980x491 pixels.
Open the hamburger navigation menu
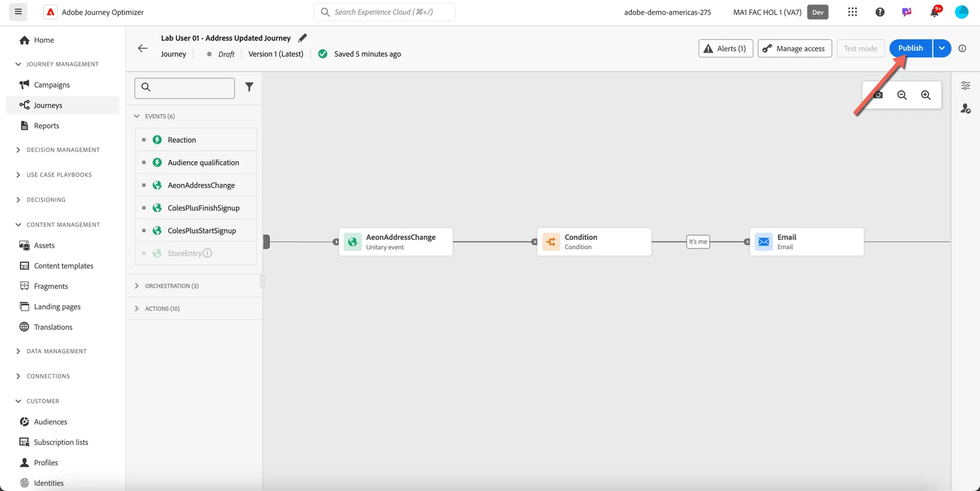click(x=18, y=12)
